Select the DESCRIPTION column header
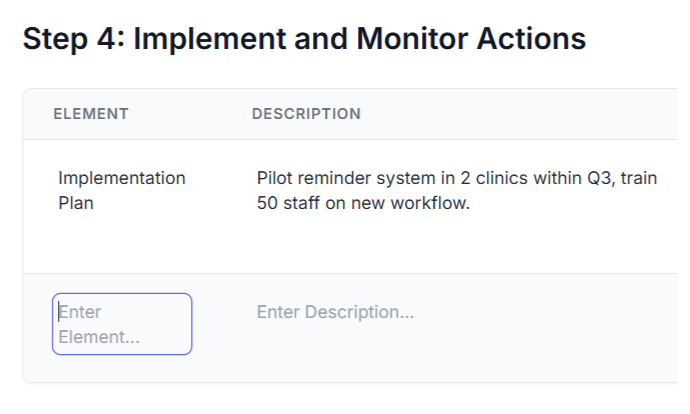This screenshot has width=690, height=414. [306, 114]
